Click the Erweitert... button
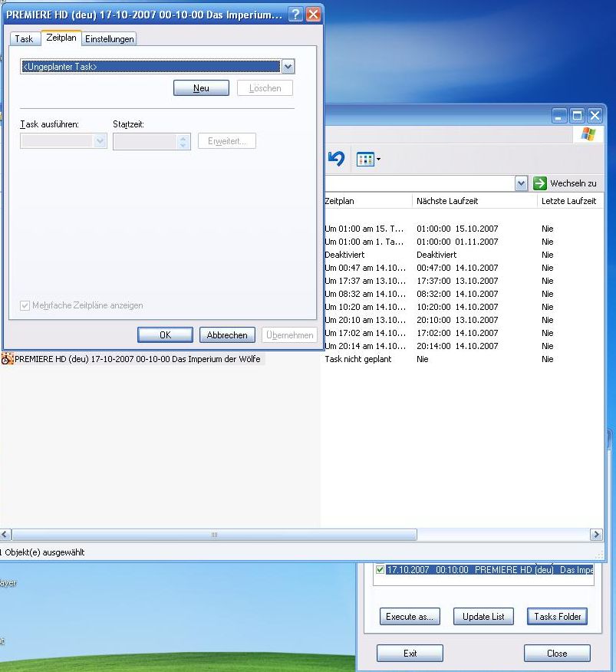The image size is (616, 672). point(227,141)
